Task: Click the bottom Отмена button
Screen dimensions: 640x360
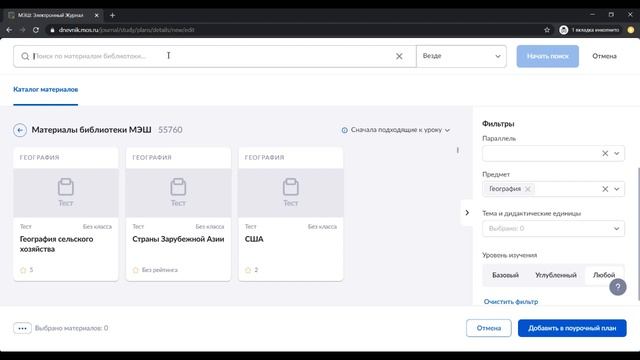Action: pyautogui.click(x=489, y=328)
